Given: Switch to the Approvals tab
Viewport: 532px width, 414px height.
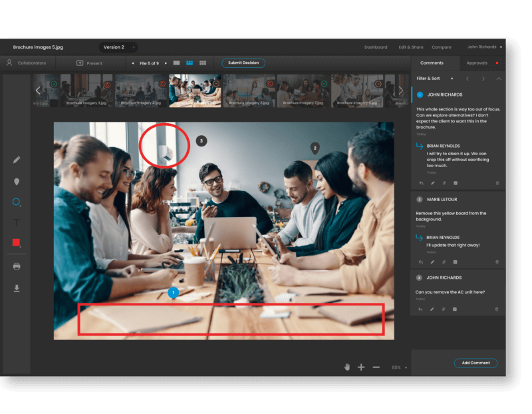Looking at the screenshot, I should pyautogui.click(x=476, y=63).
